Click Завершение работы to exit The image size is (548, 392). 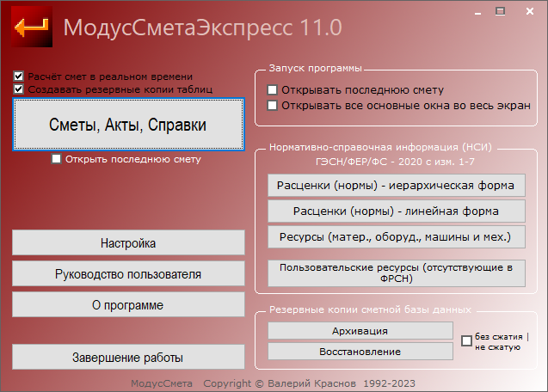click(x=128, y=357)
